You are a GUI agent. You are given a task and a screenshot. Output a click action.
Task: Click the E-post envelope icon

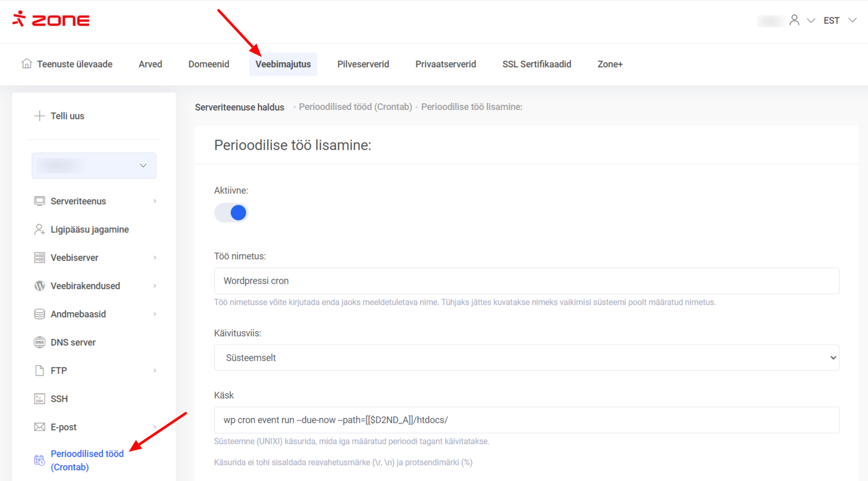(40, 427)
